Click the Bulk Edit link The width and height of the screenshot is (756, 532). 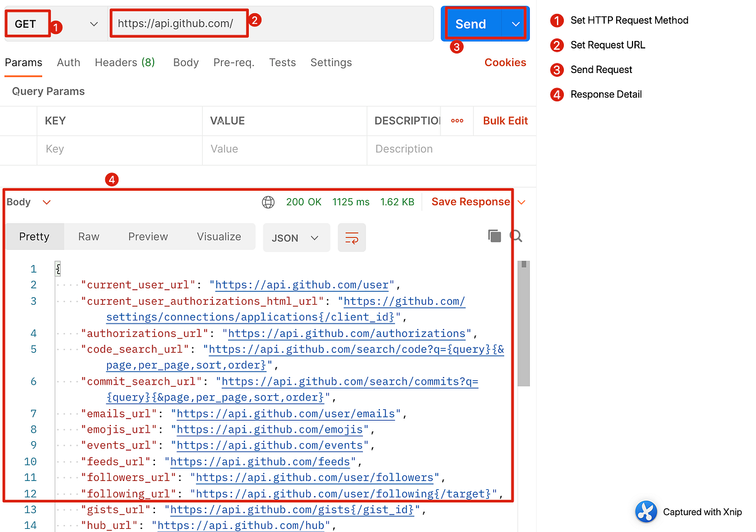point(504,120)
